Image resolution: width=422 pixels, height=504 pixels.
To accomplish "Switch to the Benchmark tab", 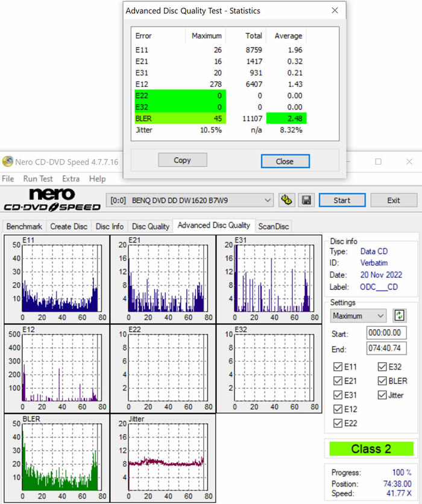I will click(25, 226).
